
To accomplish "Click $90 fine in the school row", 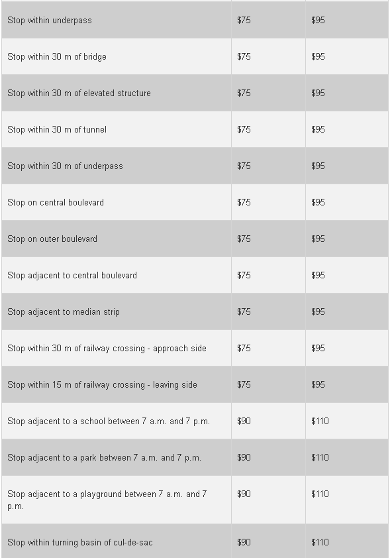I will (244, 421).
